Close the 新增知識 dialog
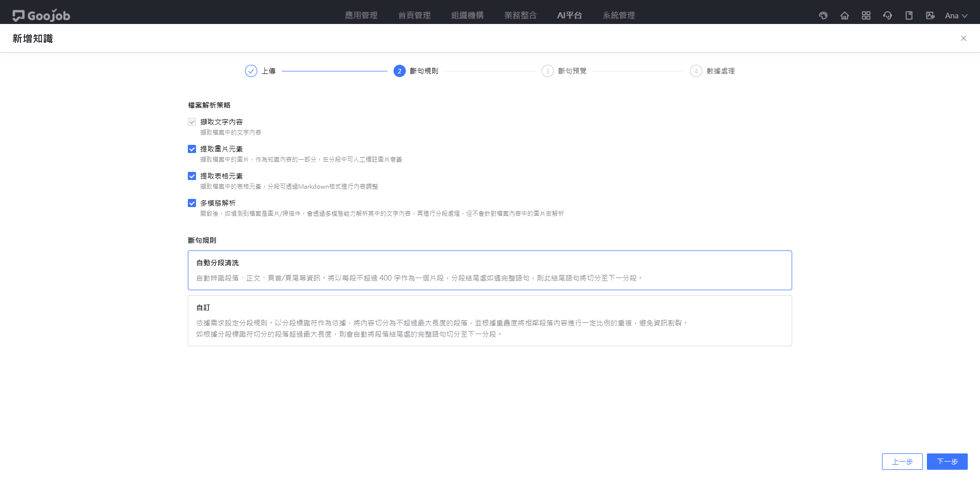Screen dimensions: 980x482 click(x=964, y=38)
